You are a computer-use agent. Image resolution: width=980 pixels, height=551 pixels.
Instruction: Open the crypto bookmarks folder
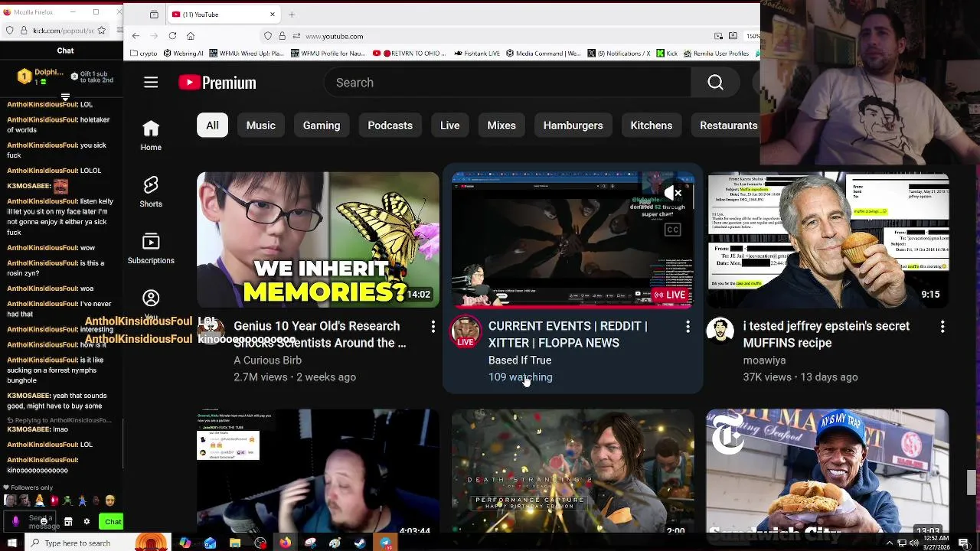[145, 54]
